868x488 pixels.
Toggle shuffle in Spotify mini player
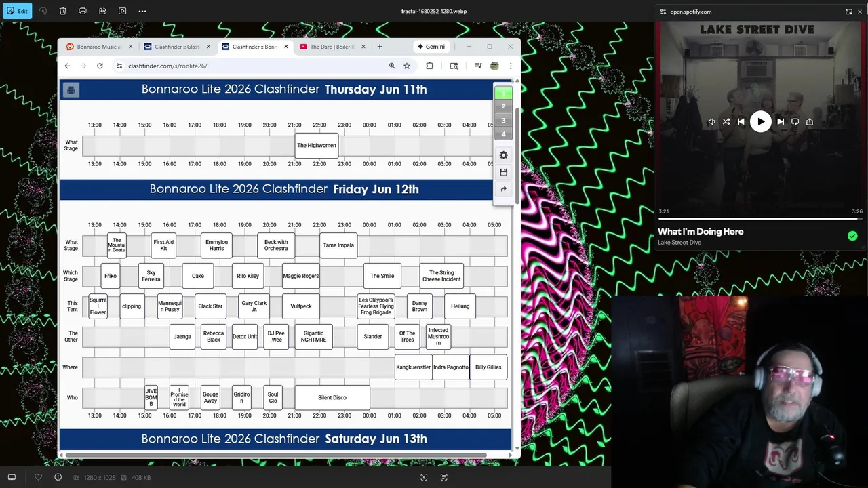pos(726,122)
